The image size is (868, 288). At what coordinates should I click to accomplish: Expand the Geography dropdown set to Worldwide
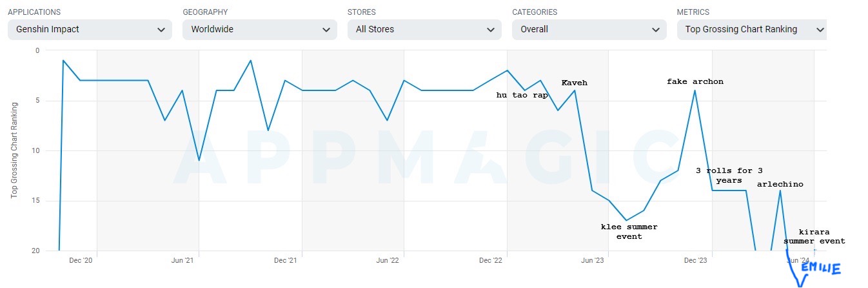coord(259,29)
